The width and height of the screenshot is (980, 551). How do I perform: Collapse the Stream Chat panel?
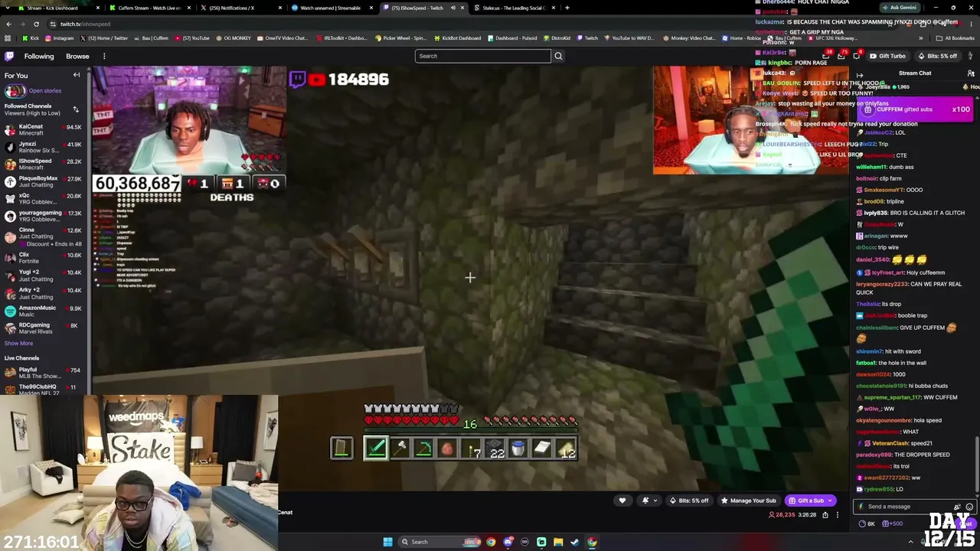(x=859, y=75)
